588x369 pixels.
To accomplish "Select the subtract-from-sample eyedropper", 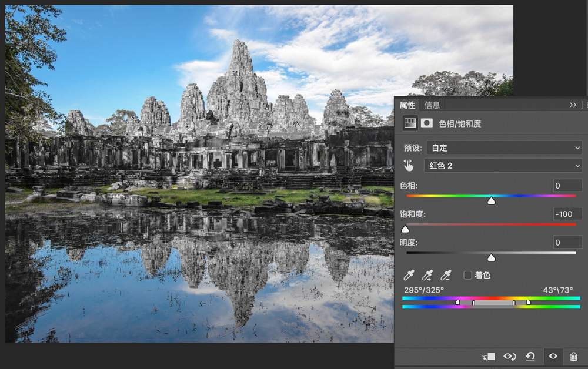I will click(446, 276).
